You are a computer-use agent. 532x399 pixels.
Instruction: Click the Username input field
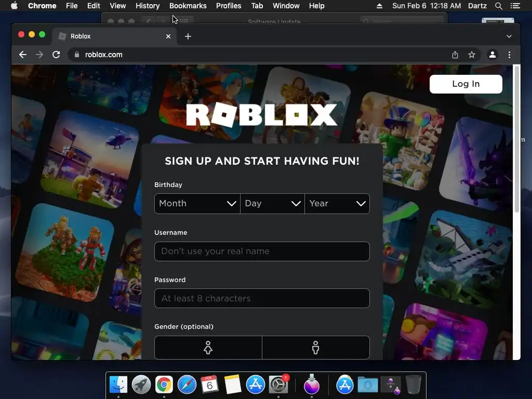(x=262, y=251)
